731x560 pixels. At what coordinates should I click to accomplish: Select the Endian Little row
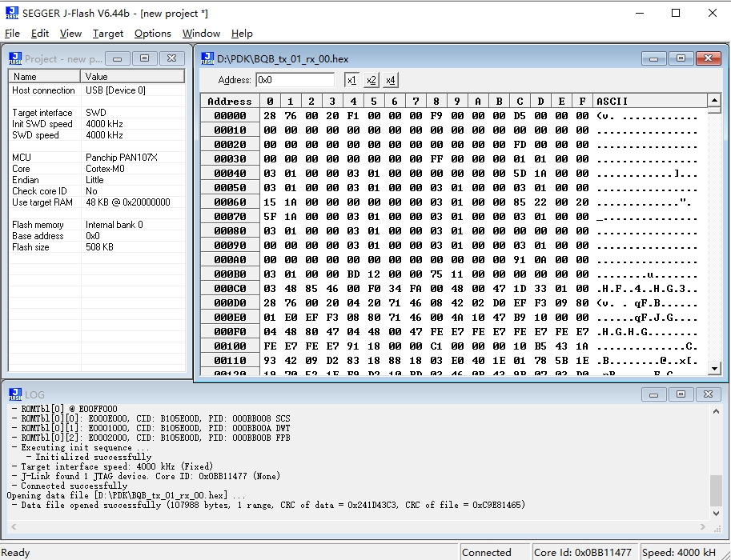(97, 180)
